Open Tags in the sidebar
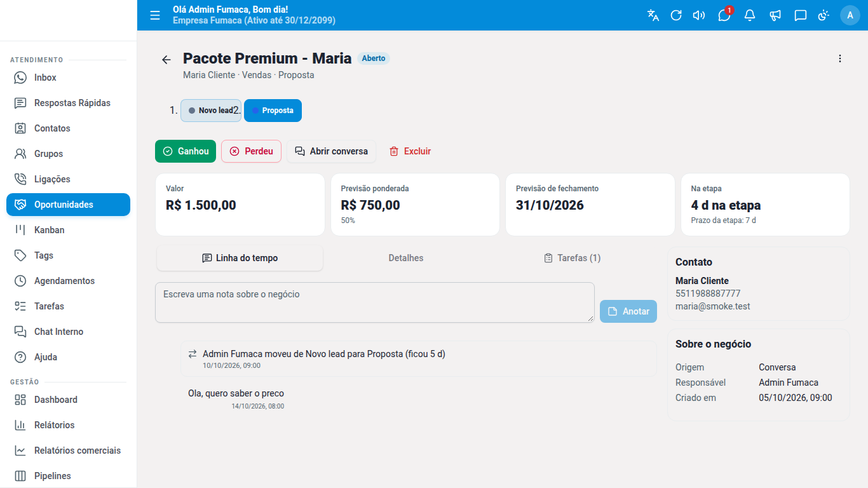The height and width of the screenshot is (488, 868). (68, 255)
